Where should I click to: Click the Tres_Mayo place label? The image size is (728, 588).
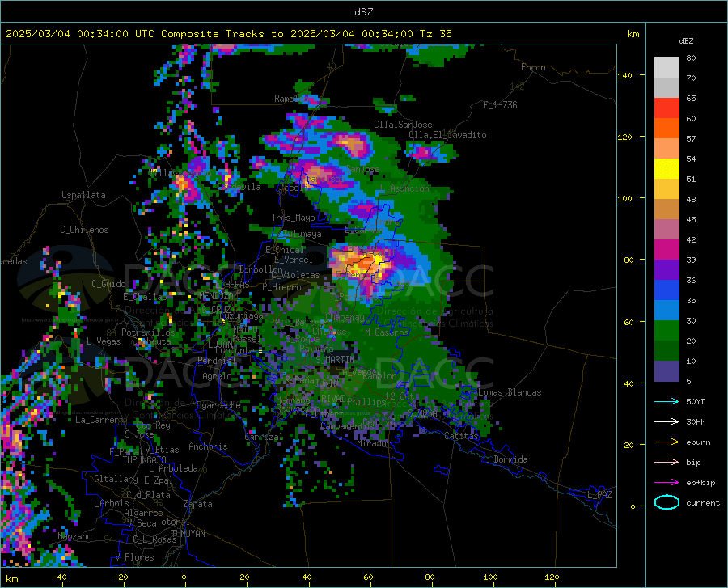pyautogui.click(x=293, y=218)
